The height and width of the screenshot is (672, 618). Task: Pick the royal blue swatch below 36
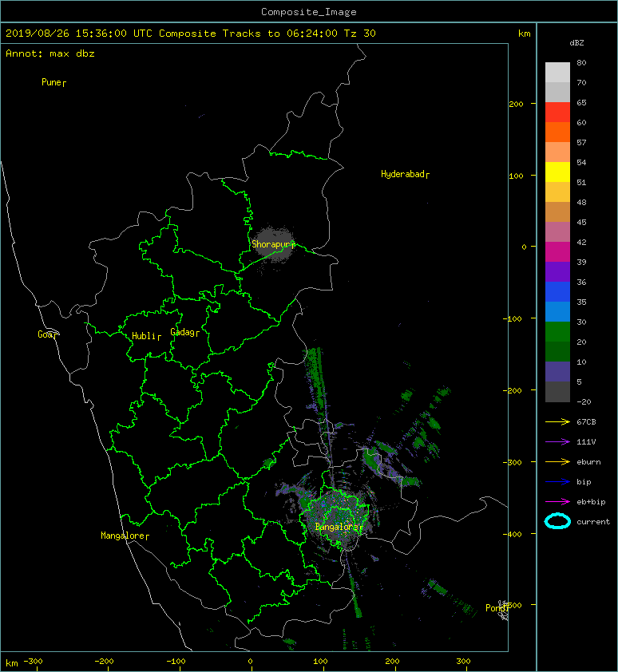557,291
